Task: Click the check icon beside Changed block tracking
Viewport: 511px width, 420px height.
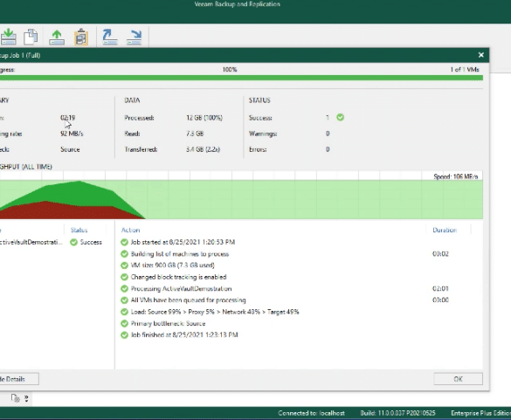Action: [x=124, y=277]
